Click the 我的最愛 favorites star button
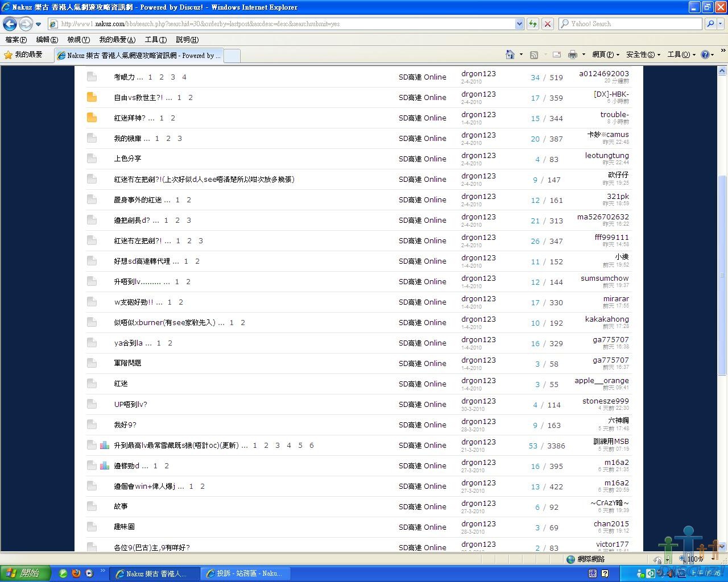The image size is (728, 582). (24, 55)
